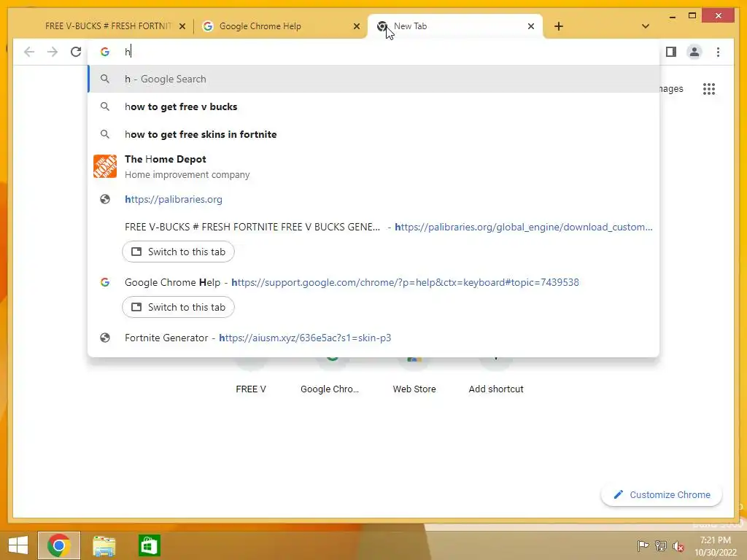747x560 pixels.
Task: Click the Google icon beside Chrome Help suggestion
Action: 105,282
